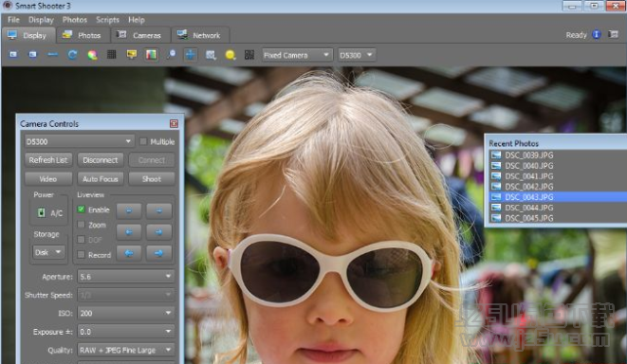Viewport: 627px width, 364px height.
Task: Toggle the black grid overlay icon
Action: click(112, 54)
